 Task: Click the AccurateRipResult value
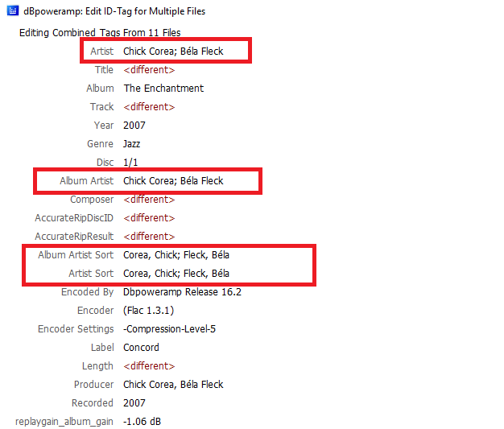pyautogui.click(x=149, y=237)
